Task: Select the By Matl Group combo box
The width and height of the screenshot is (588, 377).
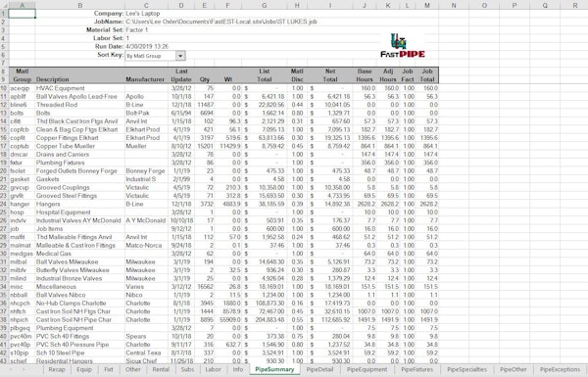Action: pos(155,56)
